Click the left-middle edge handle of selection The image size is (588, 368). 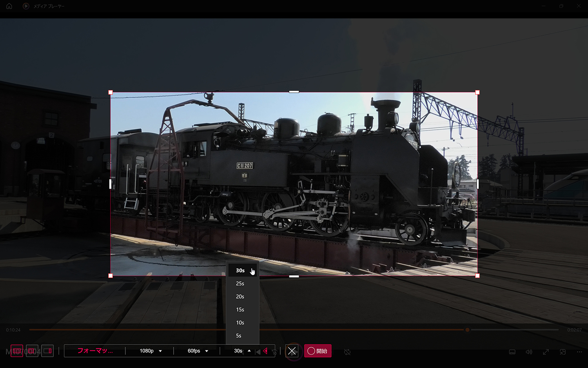[110, 184]
